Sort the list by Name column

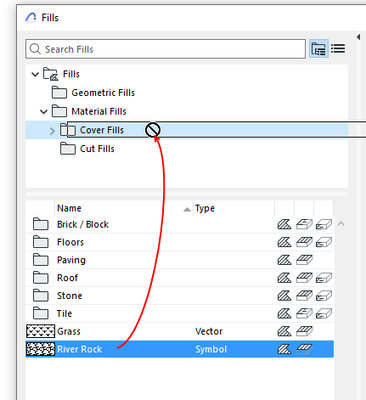click(x=123, y=208)
